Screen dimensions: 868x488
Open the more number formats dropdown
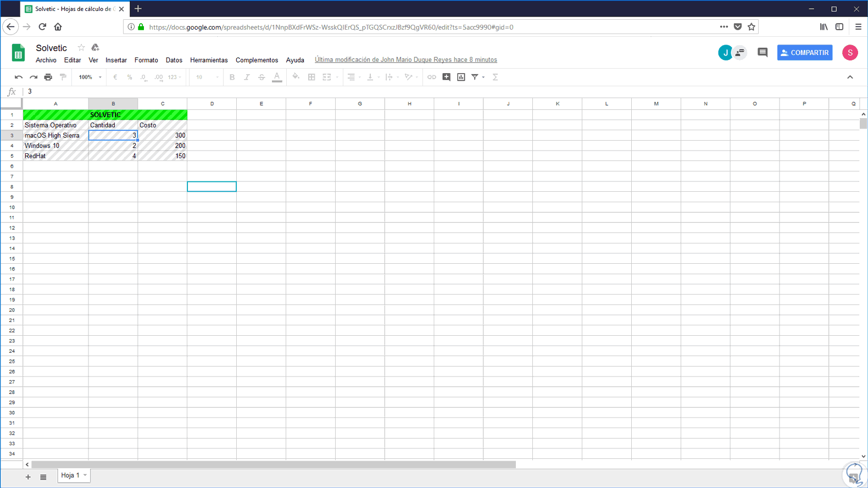[175, 77]
